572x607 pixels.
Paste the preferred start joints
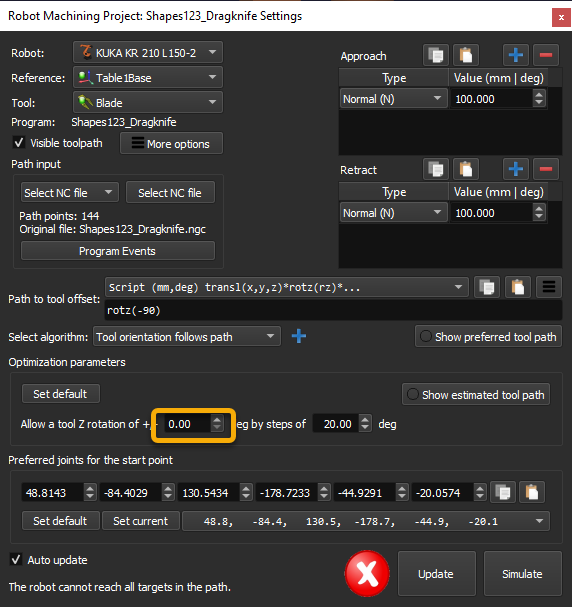point(532,492)
